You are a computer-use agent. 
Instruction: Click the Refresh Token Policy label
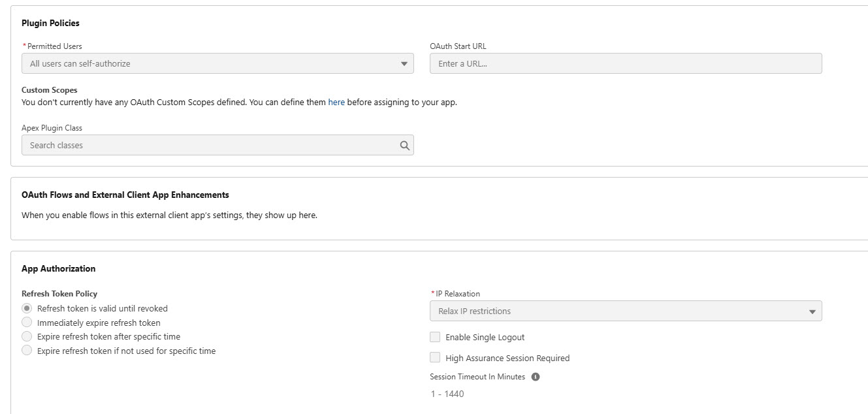click(x=59, y=294)
